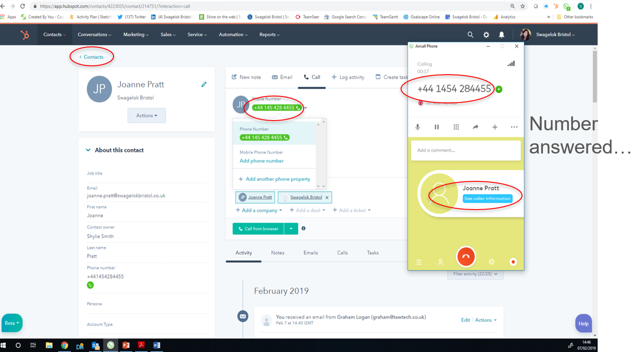
Task: Click Add another phone property
Action: tap(274, 179)
